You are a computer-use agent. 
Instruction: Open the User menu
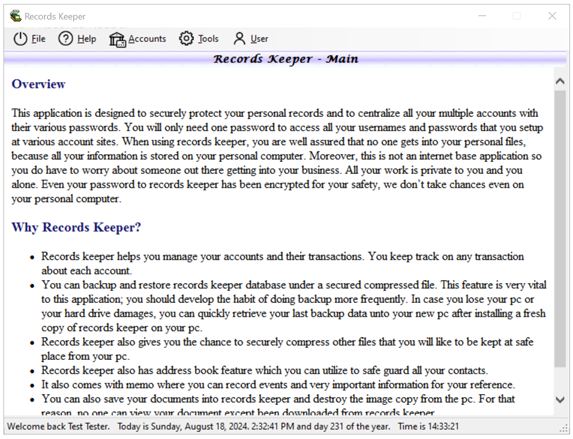(259, 39)
